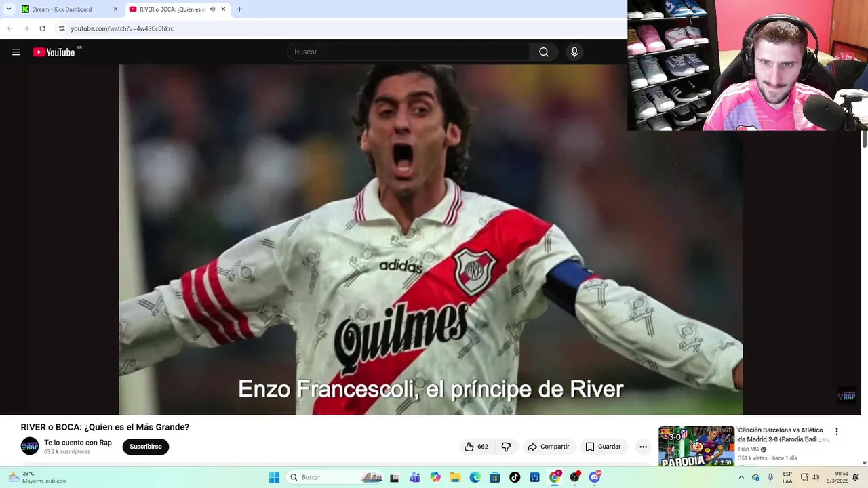Open the Compartir share dialog
The image size is (868, 488).
coord(548,447)
